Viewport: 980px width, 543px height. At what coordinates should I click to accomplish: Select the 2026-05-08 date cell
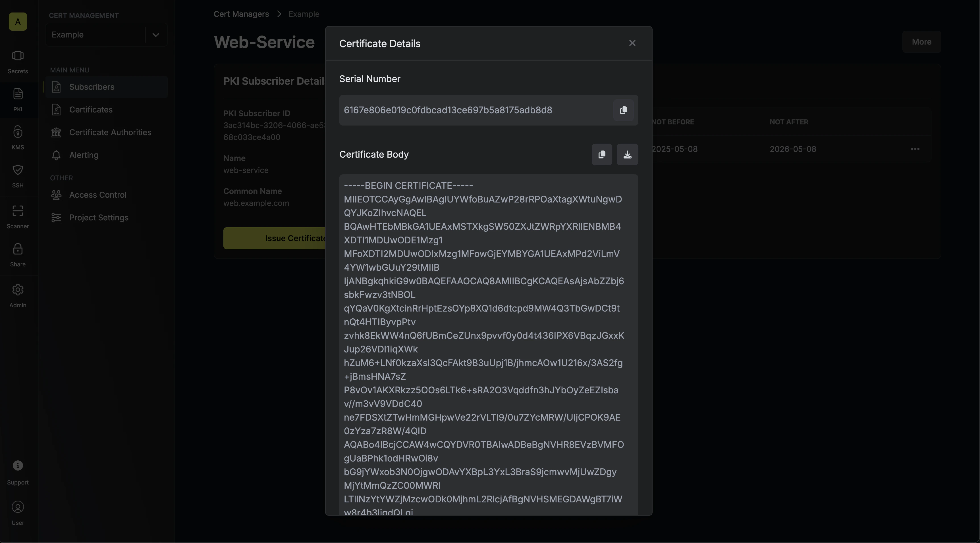point(793,149)
